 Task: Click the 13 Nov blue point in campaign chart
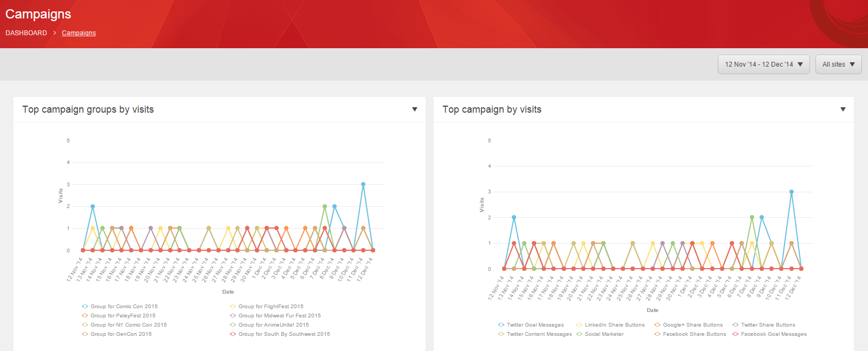click(x=514, y=217)
